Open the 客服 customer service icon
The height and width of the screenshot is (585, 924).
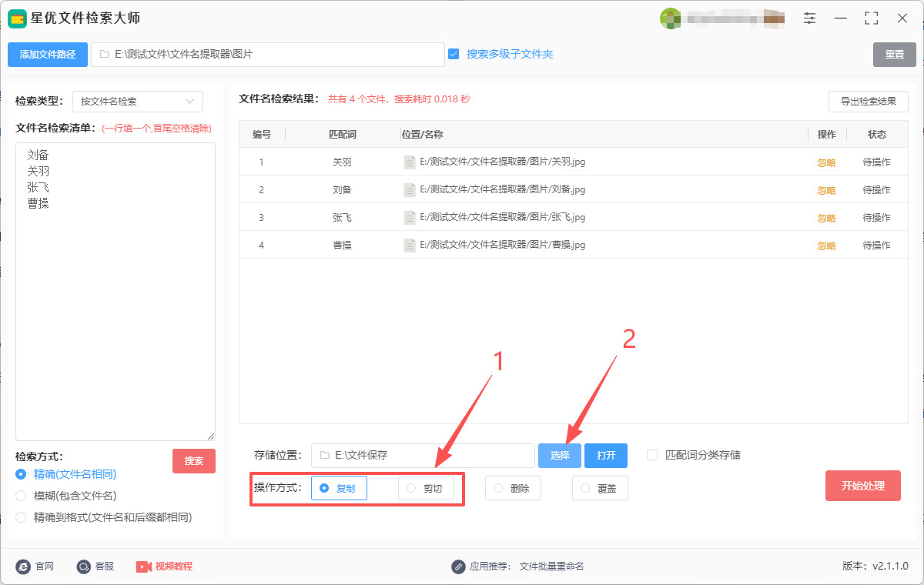tap(83, 567)
